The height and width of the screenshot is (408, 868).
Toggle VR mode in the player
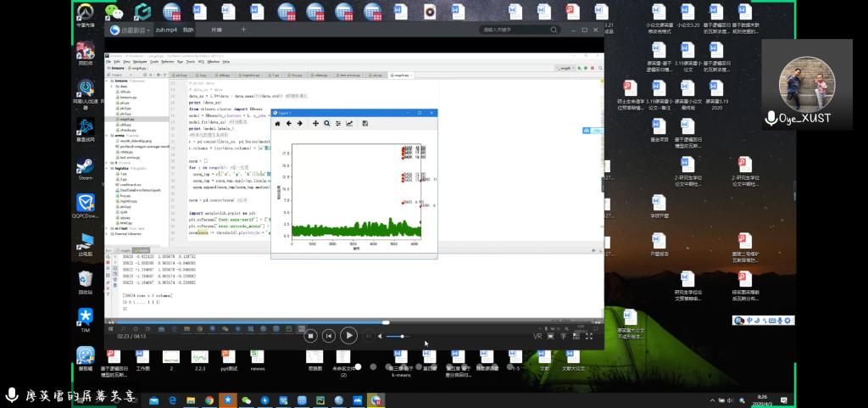(537, 336)
